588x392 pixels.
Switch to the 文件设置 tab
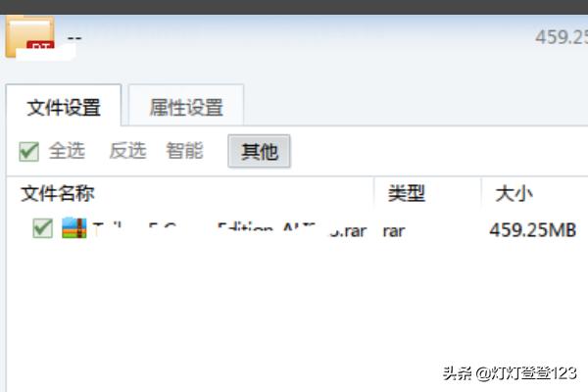coord(64,107)
